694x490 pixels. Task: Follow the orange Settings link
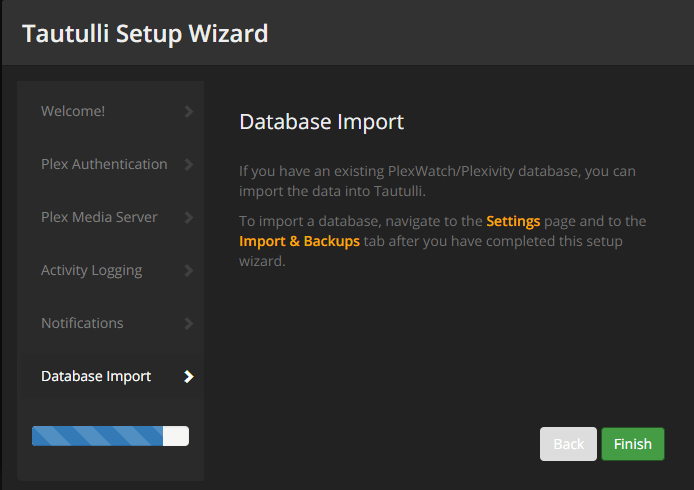(x=513, y=221)
